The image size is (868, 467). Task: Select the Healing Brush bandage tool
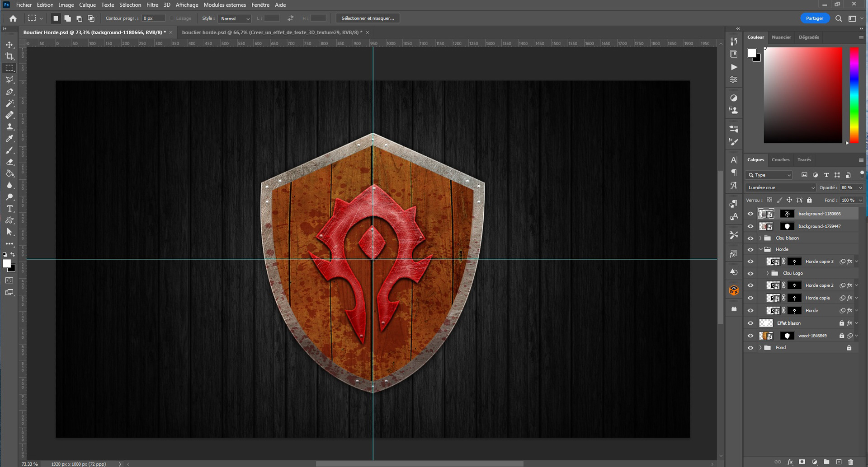(9, 115)
